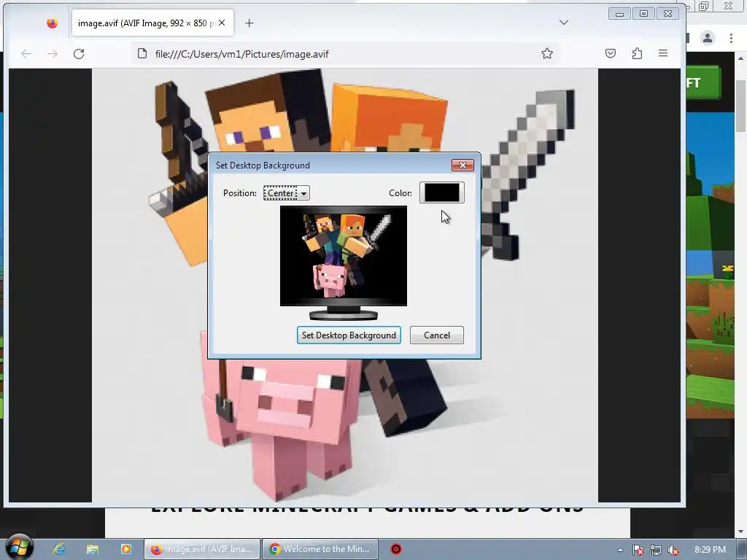Go back with the back arrow
This screenshot has height=560, width=747.
[26, 54]
